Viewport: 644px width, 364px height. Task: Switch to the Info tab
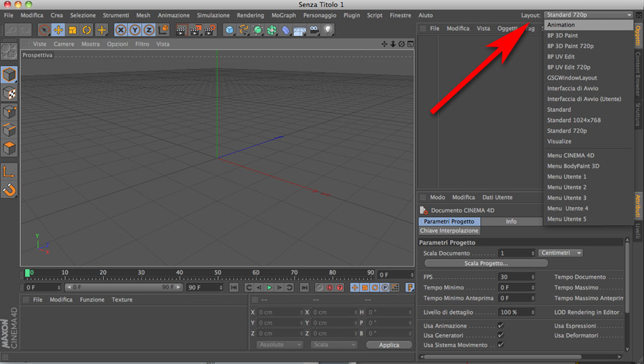coord(512,221)
